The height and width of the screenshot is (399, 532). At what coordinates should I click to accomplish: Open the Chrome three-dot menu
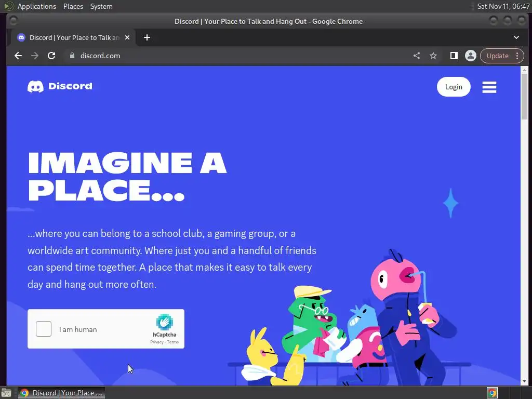coord(517,56)
